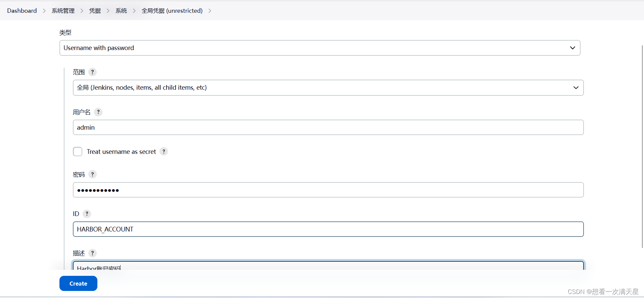Enable Treat username as secret checkbox

pos(78,152)
